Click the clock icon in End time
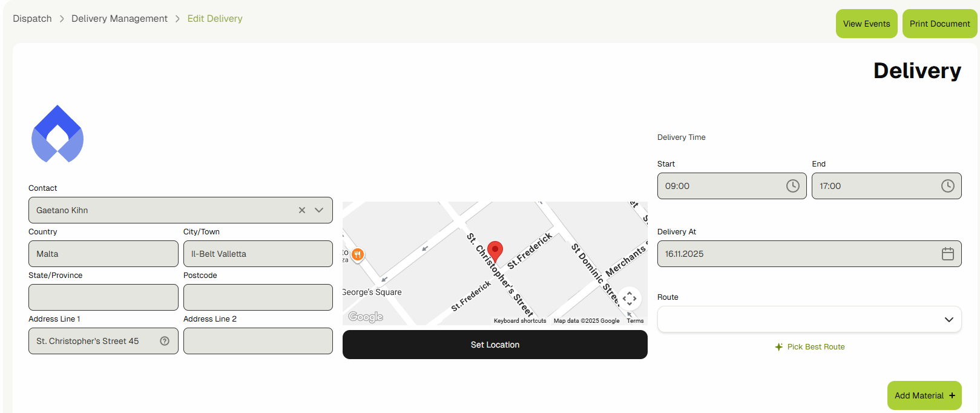This screenshot has height=413, width=980. pos(947,186)
